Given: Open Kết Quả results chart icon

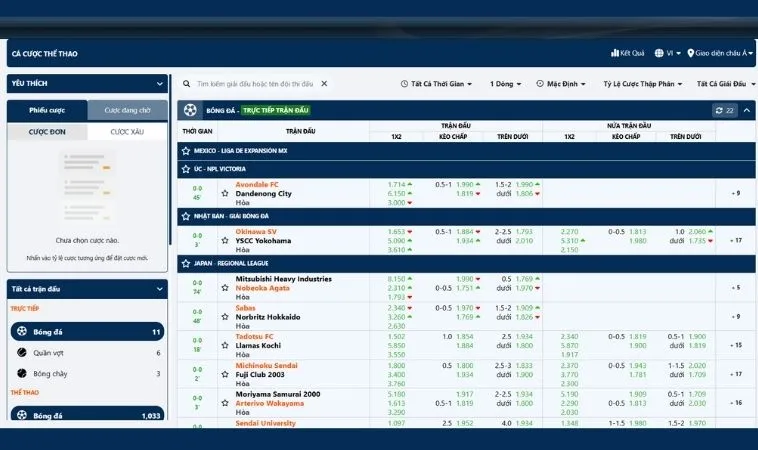Looking at the screenshot, I should (614, 53).
